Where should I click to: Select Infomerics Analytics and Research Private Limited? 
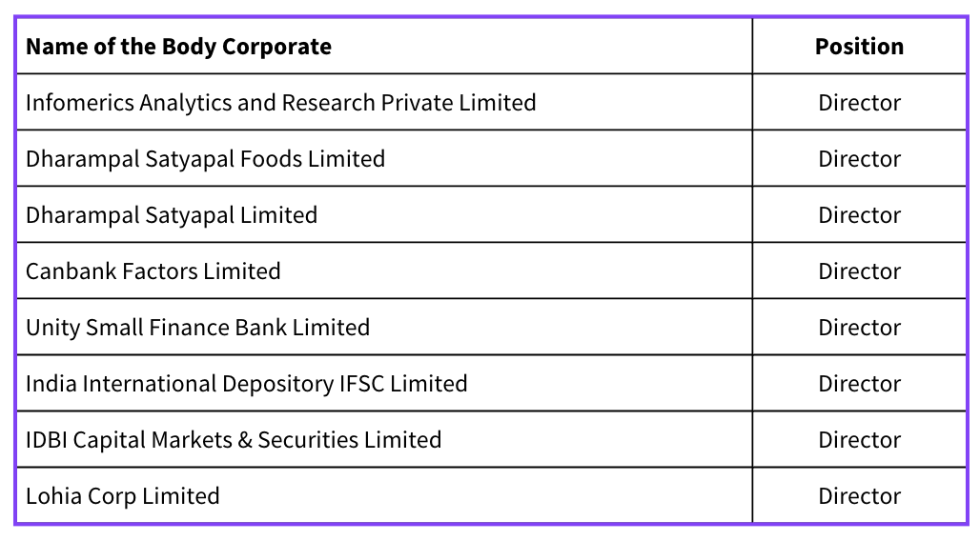(x=280, y=103)
